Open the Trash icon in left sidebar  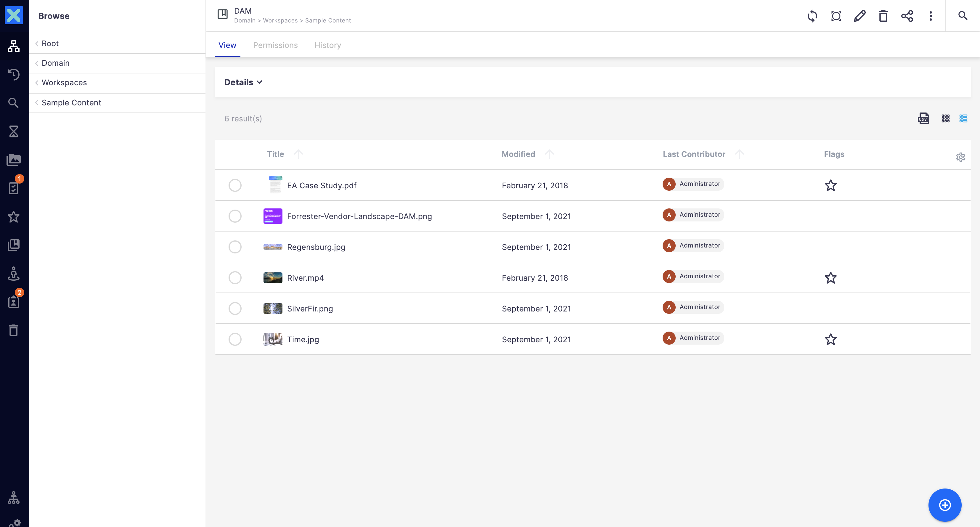coord(14,330)
